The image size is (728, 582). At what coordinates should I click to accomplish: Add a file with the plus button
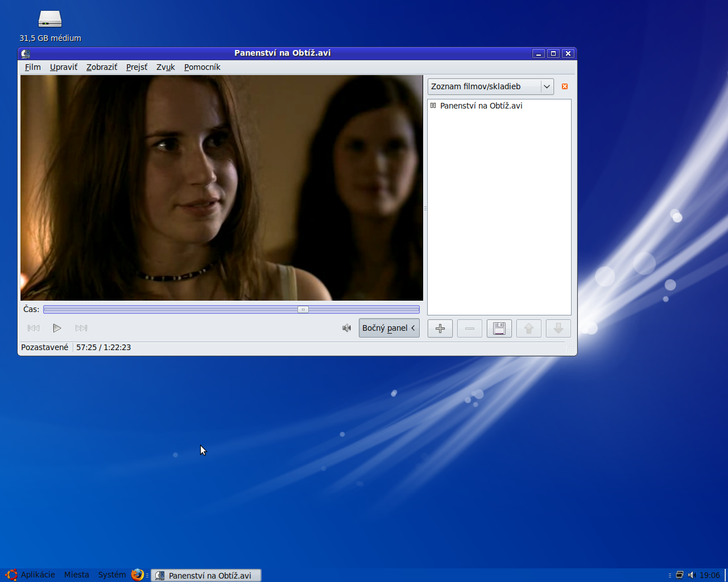(440, 329)
